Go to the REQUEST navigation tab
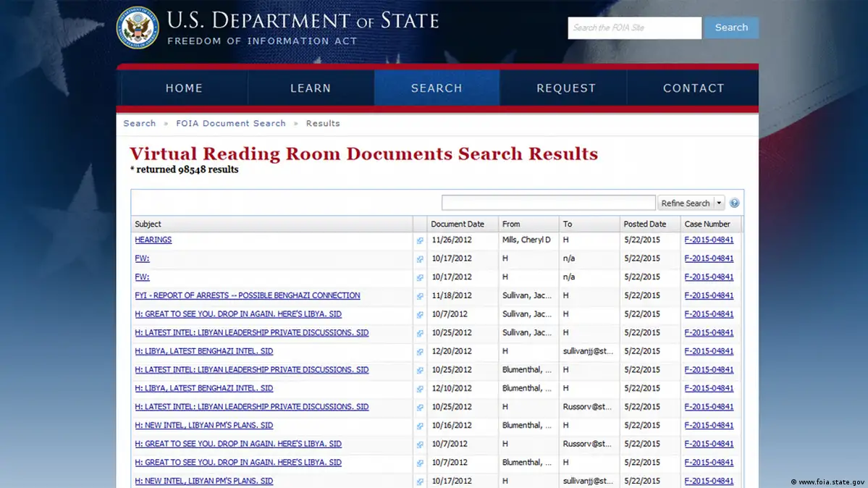This screenshot has height=488, width=868. click(x=566, y=88)
